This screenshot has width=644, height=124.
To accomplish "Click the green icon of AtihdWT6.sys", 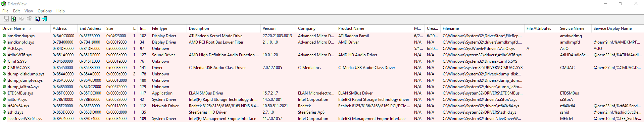I will tap(4, 55).
